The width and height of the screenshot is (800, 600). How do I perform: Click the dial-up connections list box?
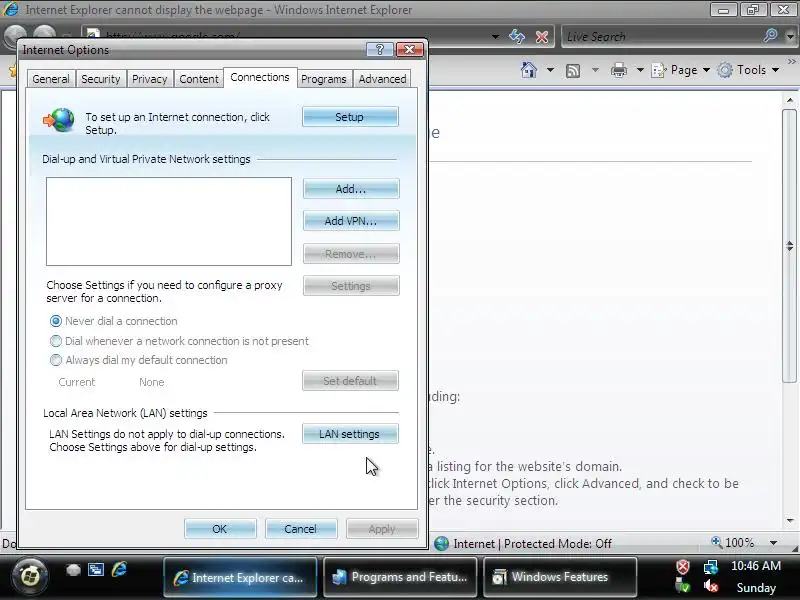pos(169,221)
